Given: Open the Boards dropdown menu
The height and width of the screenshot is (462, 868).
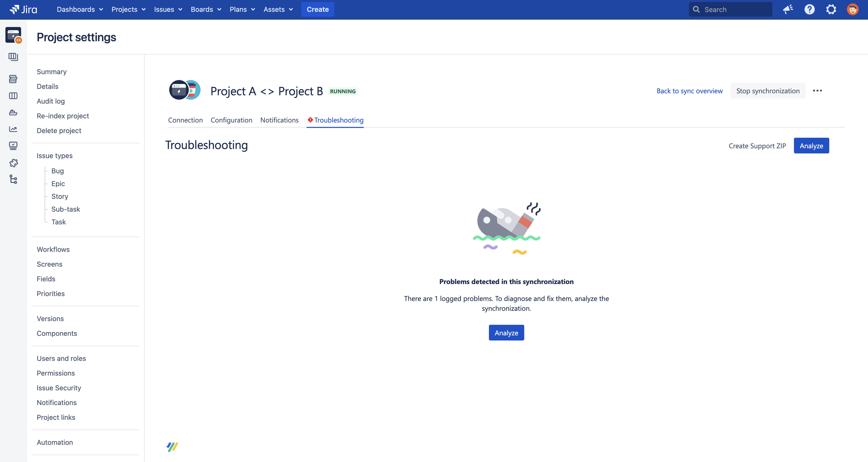Looking at the screenshot, I should click(x=206, y=9).
